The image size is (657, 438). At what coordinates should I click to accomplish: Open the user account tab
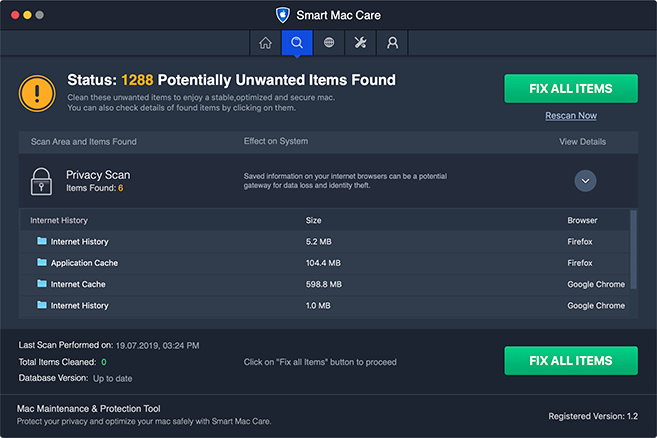[392, 43]
